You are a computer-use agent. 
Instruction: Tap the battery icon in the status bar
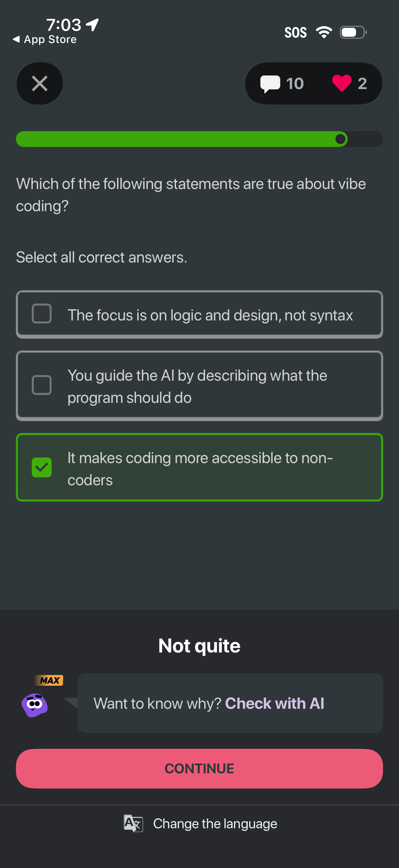(x=352, y=32)
